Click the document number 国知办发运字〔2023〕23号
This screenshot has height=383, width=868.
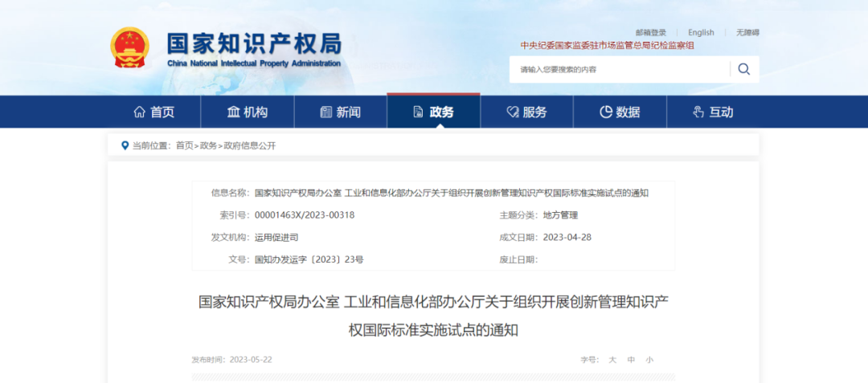[309, 259]
